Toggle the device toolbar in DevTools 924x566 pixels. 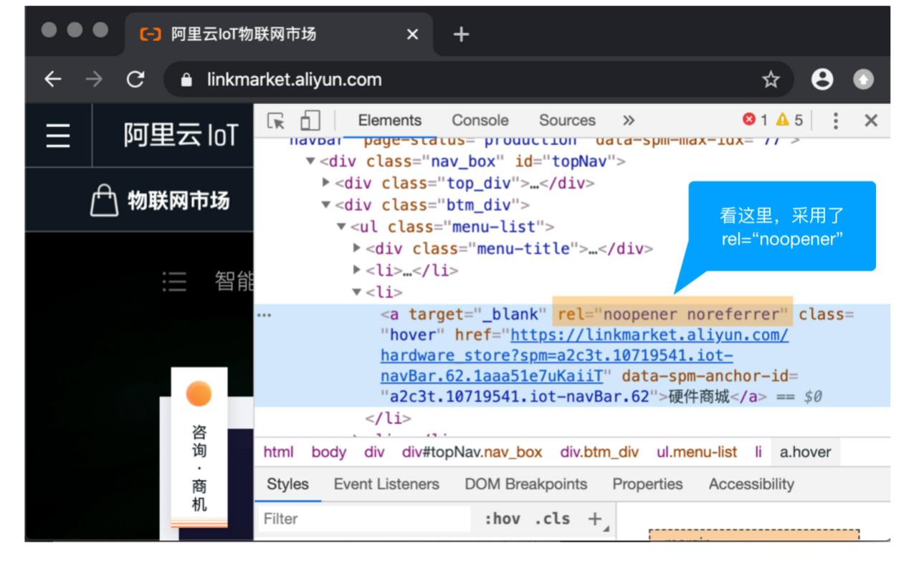pos(310,121)
